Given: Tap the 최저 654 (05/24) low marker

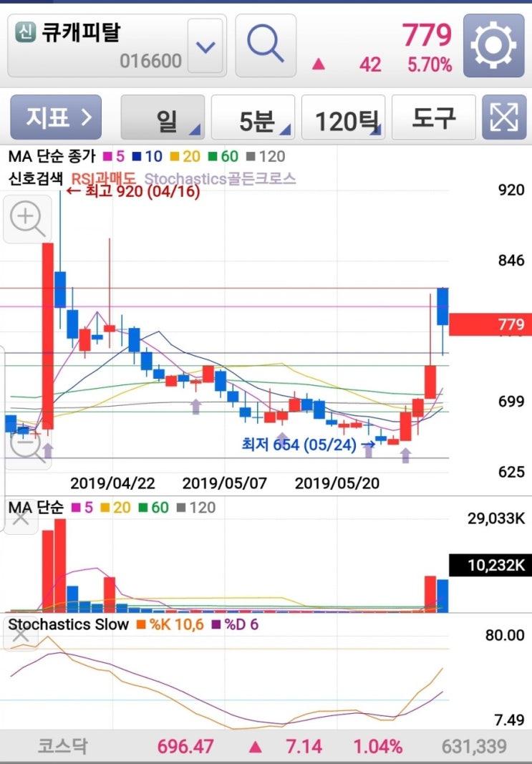Looking at the screenshot, I should pos(309,445).
